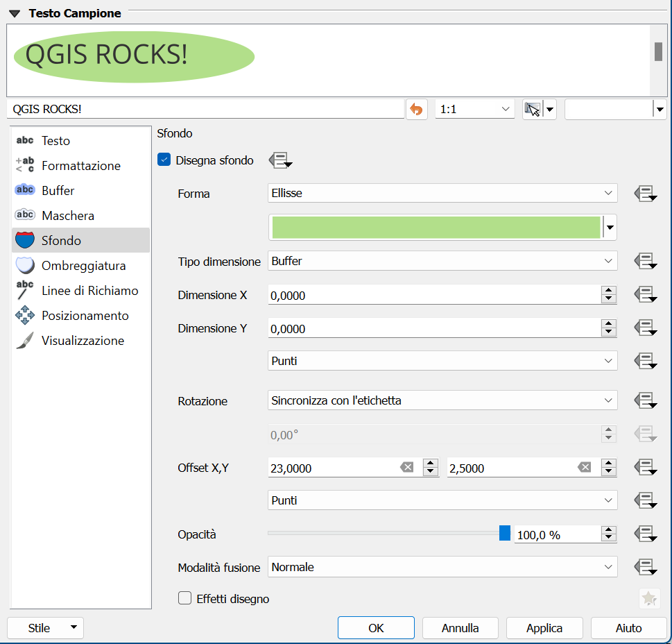Image resolution: width=672 pixels, height=644 pixels.
Task: Click data-defined override for size units Punti
Action: 646,361
